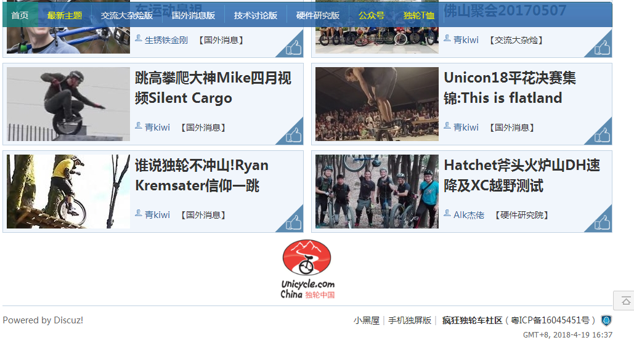Go to 国外消息版 section
Screen dimensions: 634x364
[193, 15]
